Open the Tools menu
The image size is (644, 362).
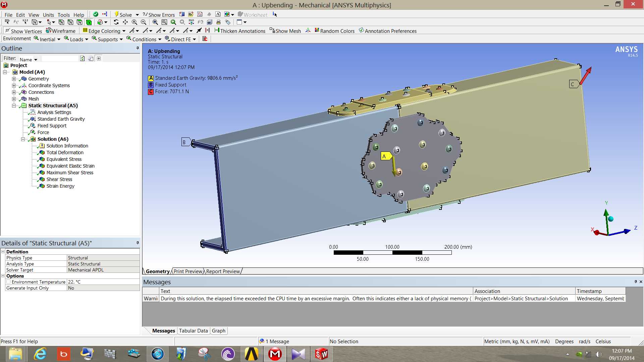[x=64, y=15]
